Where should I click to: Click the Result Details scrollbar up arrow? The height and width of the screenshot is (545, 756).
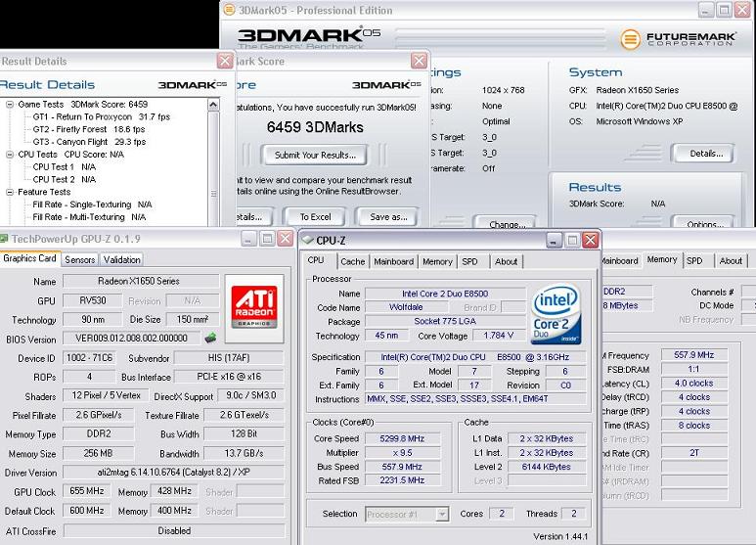tap(213, 105)
